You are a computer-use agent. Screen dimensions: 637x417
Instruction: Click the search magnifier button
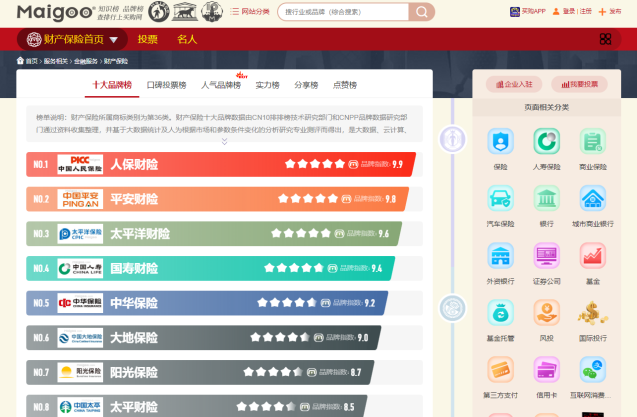click(422, 12)
